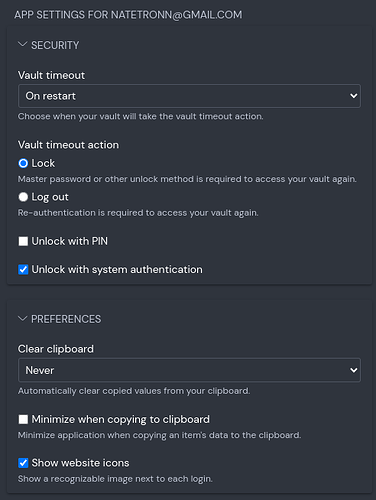Collapse the Preferences section chevron
Screen dimensions: 376x500
pos(22,319)
